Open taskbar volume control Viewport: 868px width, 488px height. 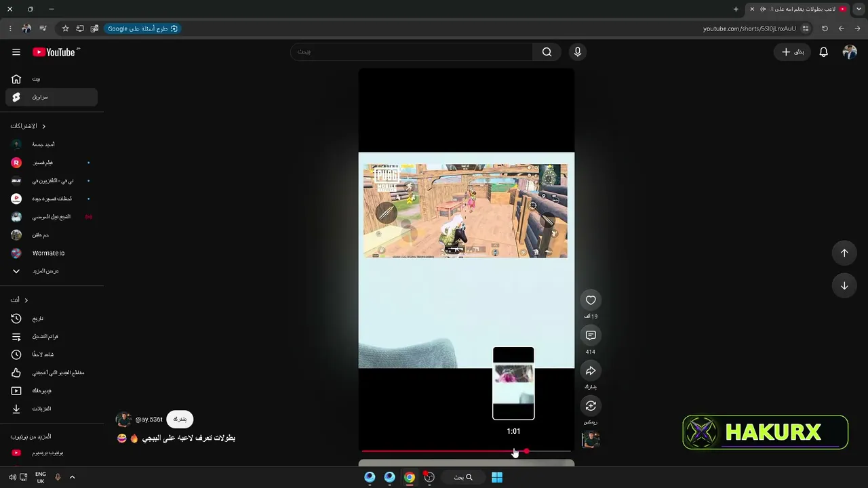pos(12,477)
